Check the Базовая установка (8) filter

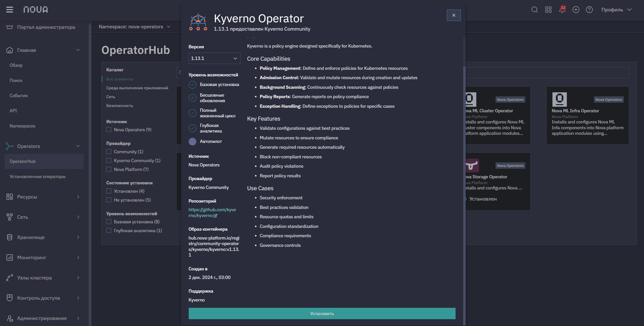pos(109,222)
